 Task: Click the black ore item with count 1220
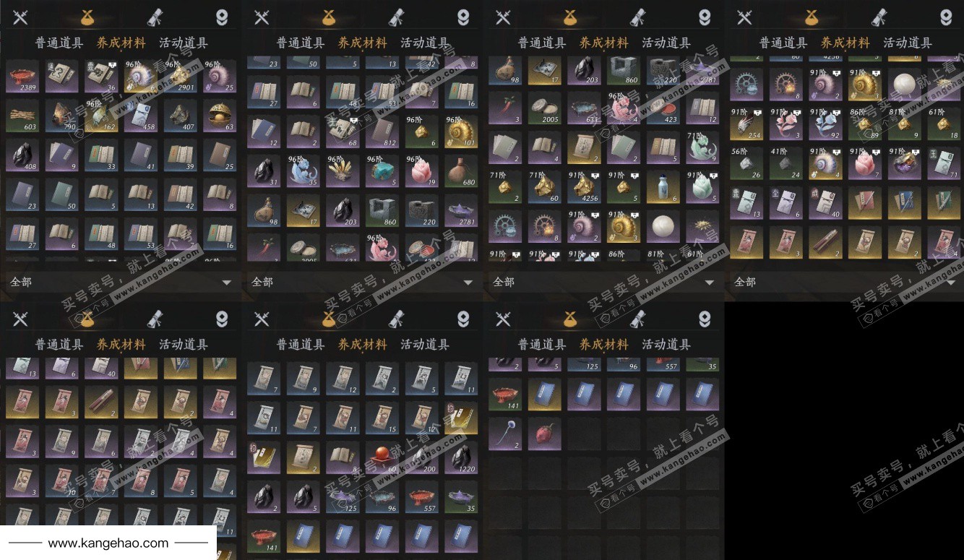pos(461,457)
